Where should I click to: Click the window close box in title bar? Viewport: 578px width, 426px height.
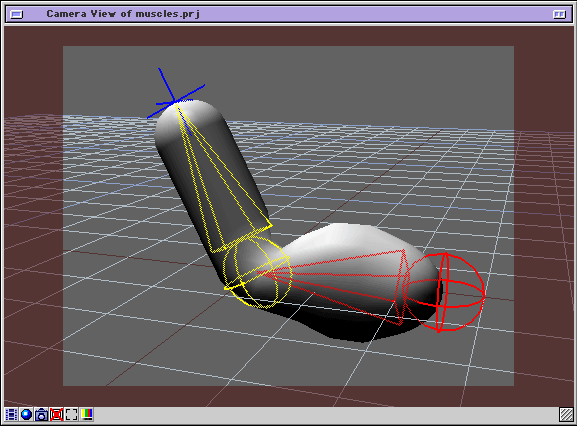pyautogui.click(x=17, y=14)
